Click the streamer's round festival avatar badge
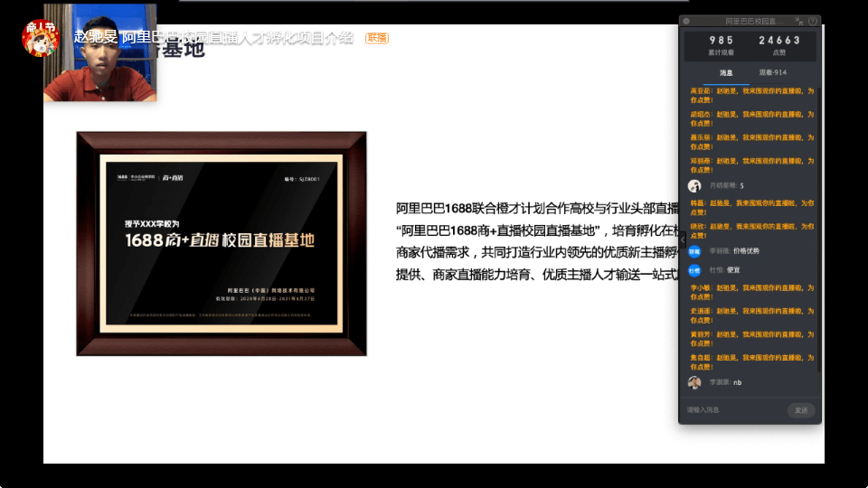This screenshot has width=868, height=488. click(x=40, y=37)
